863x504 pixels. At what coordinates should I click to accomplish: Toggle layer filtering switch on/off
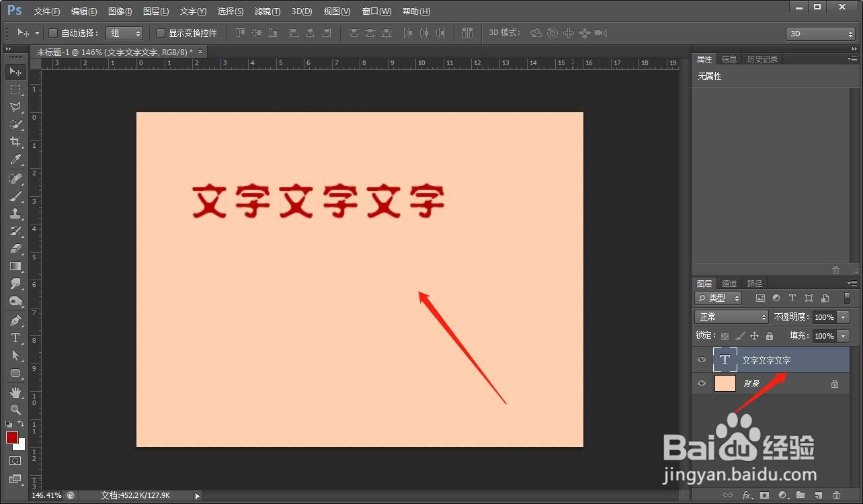coord(847,298)
